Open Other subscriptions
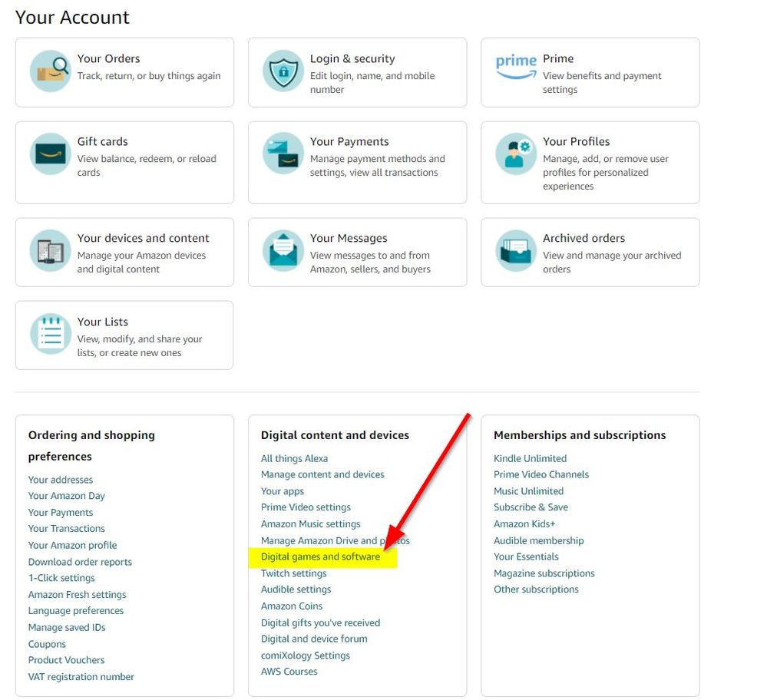The height and width of the screenshot is (700, 767). 536,589
